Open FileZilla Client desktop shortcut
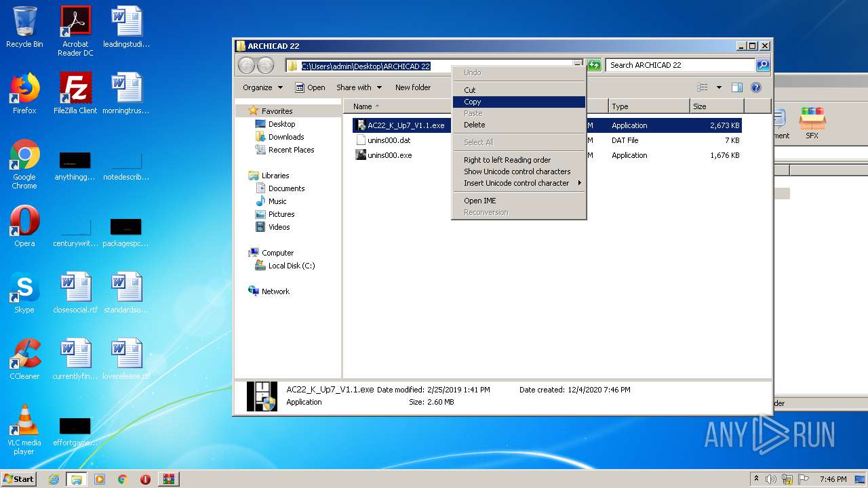The width and height of the screenshot is (868, 488). click(75, 94)
